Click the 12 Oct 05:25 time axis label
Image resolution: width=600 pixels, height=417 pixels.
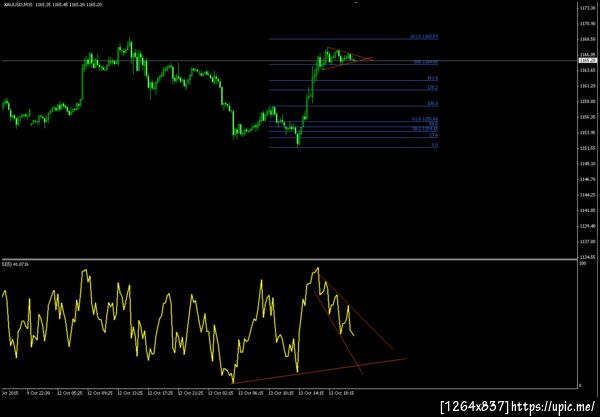(69, 393)
